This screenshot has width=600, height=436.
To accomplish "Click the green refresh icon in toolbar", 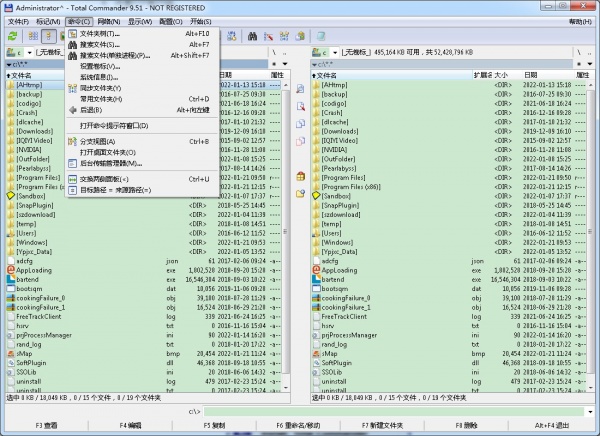I will coord(12,36).
